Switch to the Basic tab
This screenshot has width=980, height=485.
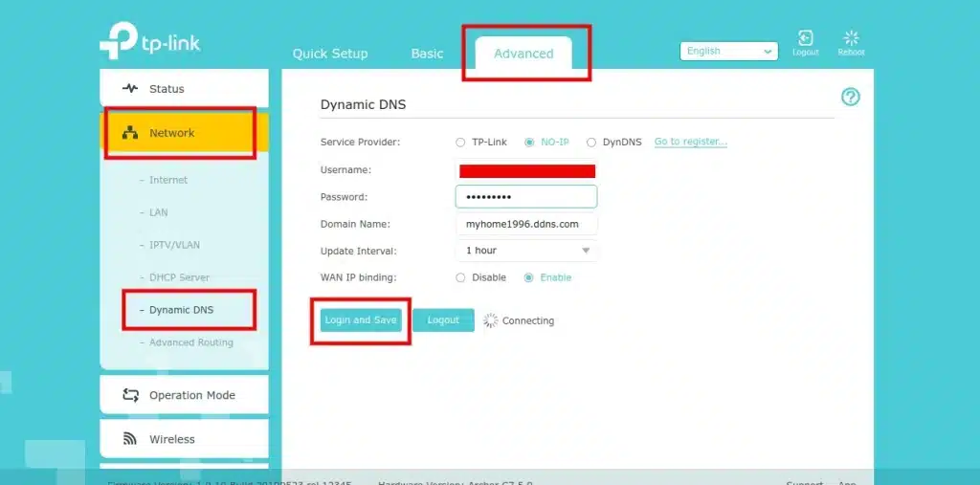427,54
